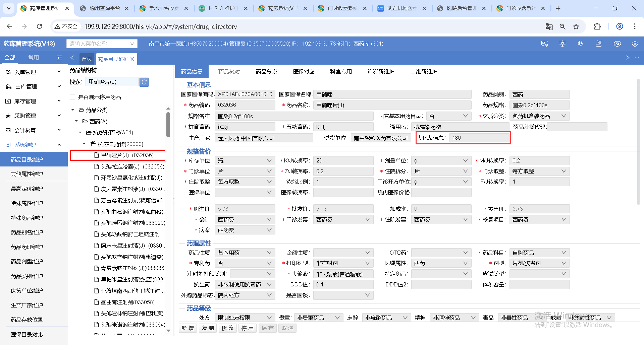This screenshot has width=644, height=345.
Task: Switch to the 医保对应 tab
Action: [304, 72]
